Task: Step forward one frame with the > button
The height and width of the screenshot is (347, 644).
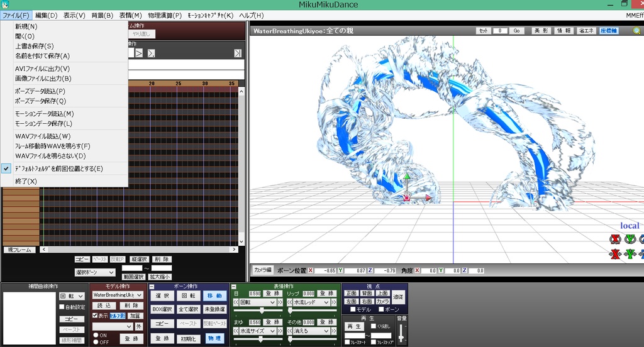Action: point(139,53)
